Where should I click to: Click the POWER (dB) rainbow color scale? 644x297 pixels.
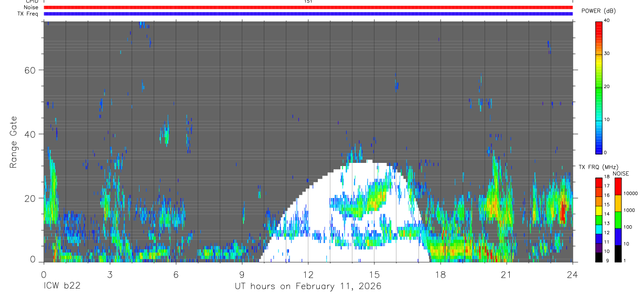click(x=598, y=87)
